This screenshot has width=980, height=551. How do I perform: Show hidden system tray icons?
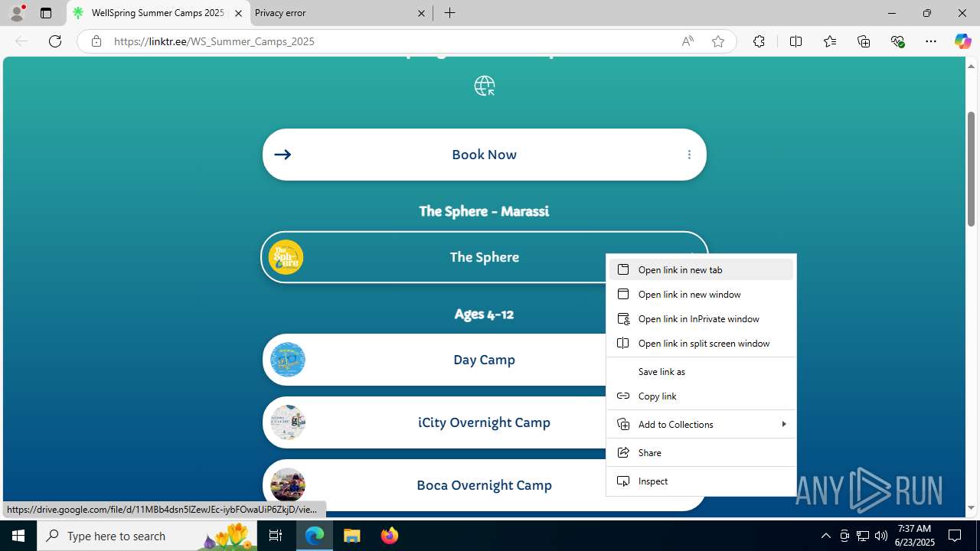pyautogui.click(x=825, y=536)
